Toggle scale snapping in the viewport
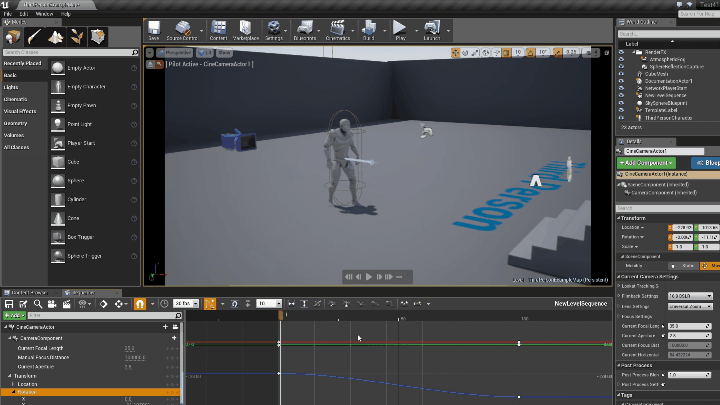 click(557, 53)
